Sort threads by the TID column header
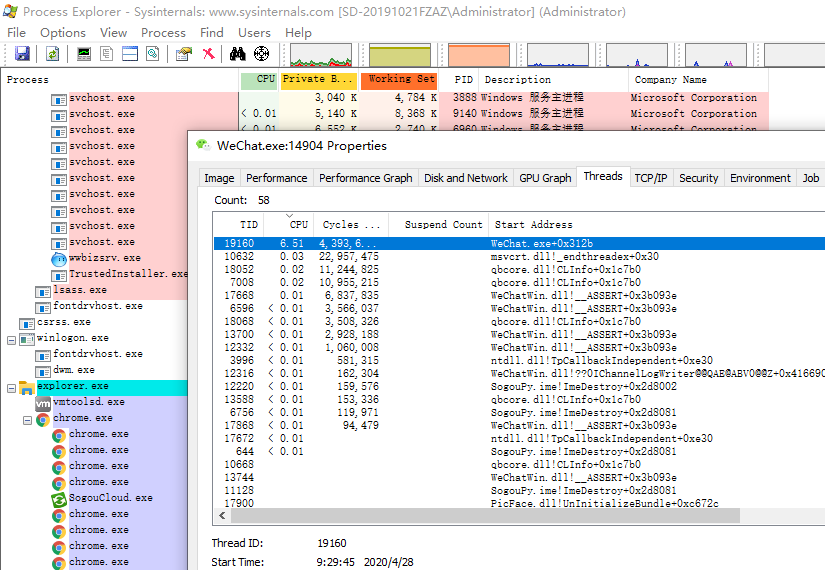The image size is (825, 570). click(x=248, y=225)
